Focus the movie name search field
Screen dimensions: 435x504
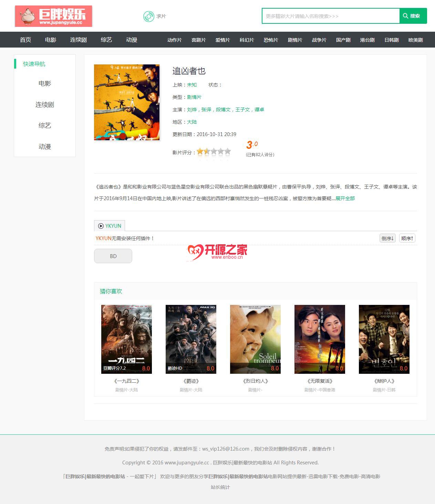331,16
